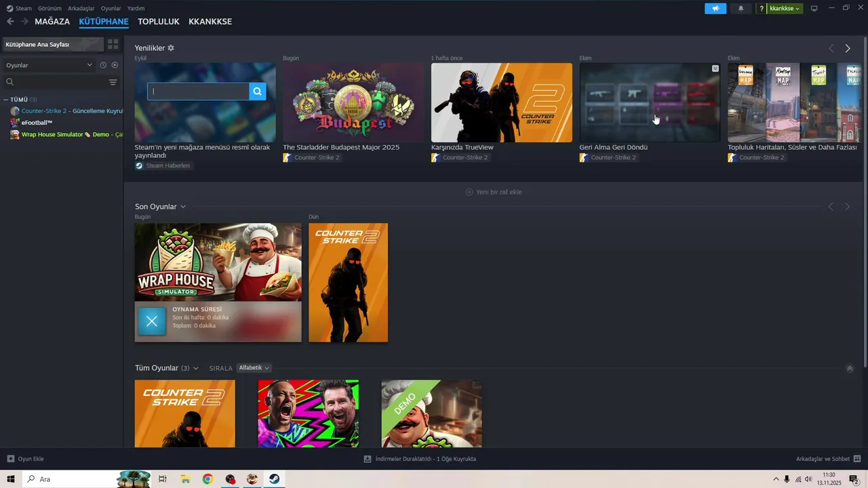Open sidebar advanced filter options icon

(113, 82)
